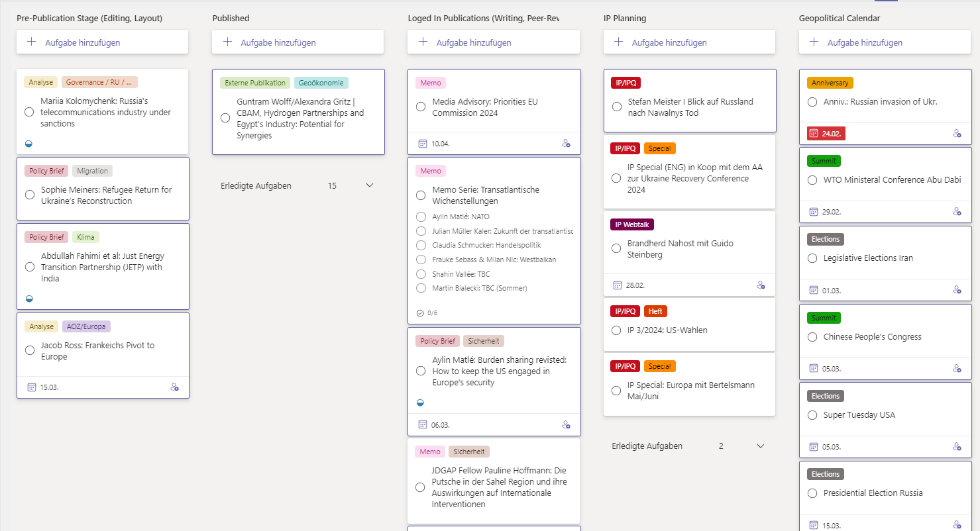Click plus icon in Published column

click(x=228, y=42)
